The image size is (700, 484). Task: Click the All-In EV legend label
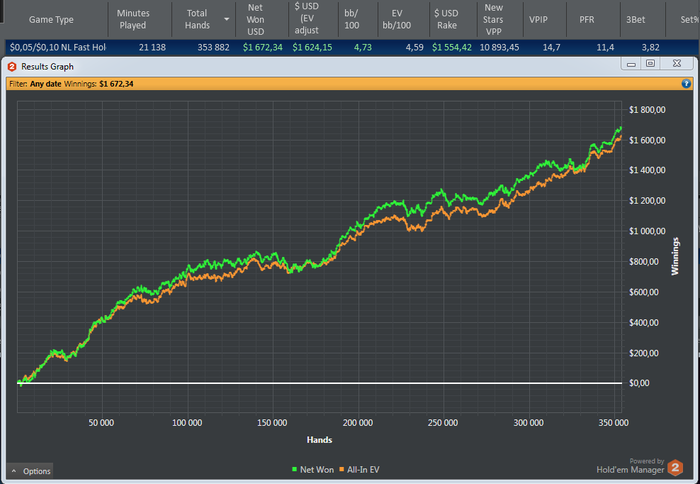coord(363,469)
